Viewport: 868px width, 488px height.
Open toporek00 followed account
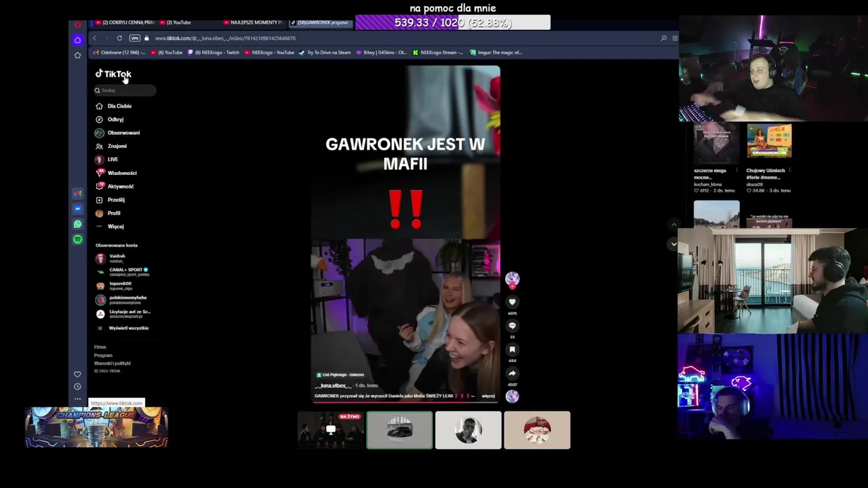(114, 285)
